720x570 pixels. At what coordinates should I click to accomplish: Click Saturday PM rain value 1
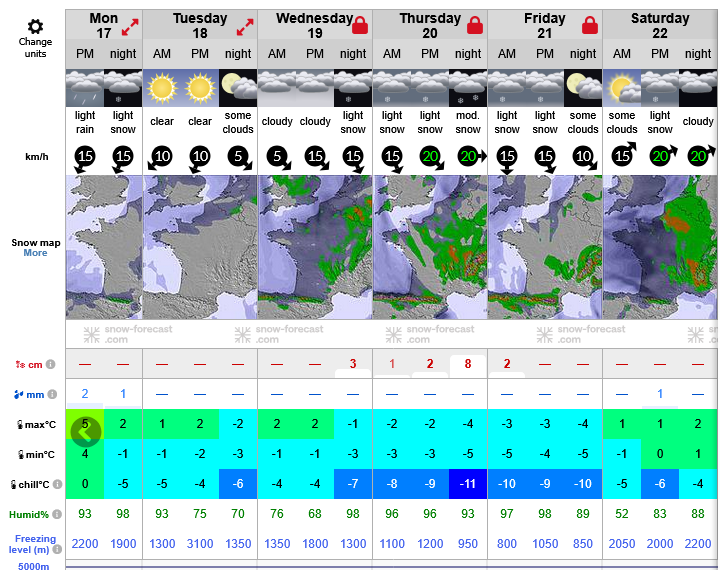coord(660,394)
